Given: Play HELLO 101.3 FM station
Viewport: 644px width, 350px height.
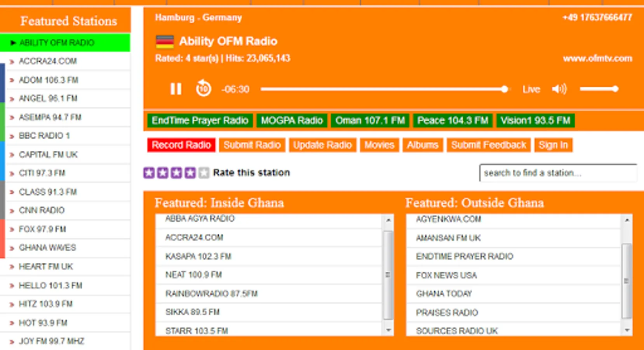Looking at the screenshot, I should (x=65, y=285).
